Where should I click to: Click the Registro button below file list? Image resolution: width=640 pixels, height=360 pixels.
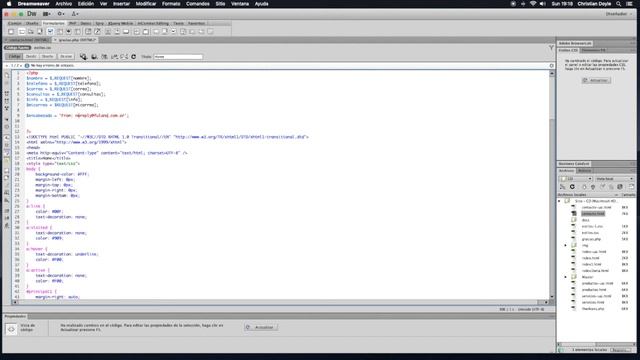coord(621,350)
